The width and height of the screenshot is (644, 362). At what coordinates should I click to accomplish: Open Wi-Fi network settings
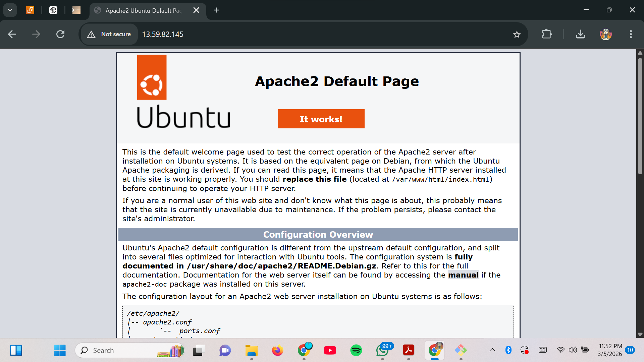coord(560,350)
